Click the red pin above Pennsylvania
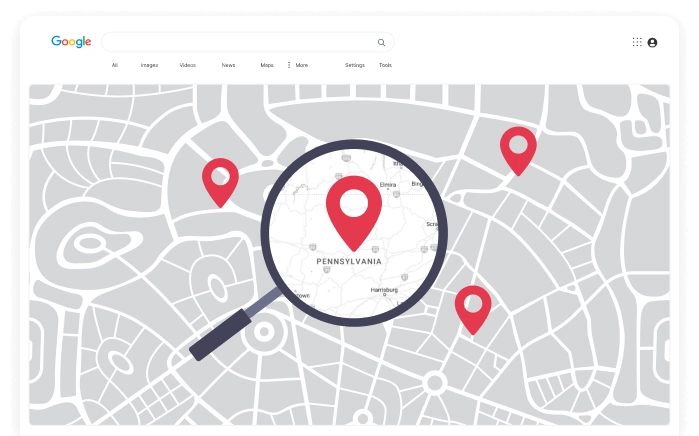699x436 pixels. tap(354, 207)
